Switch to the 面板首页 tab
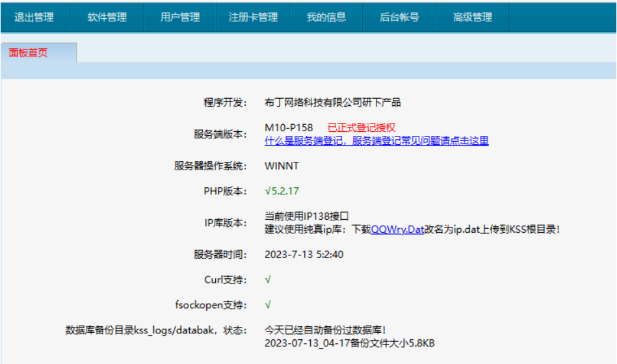 click(38, 53)
